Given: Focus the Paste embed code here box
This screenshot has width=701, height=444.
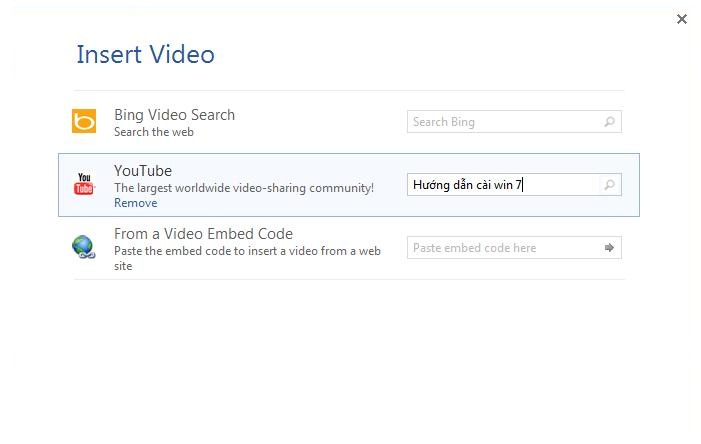Looking at the screenshot, I should coord(503,248).
